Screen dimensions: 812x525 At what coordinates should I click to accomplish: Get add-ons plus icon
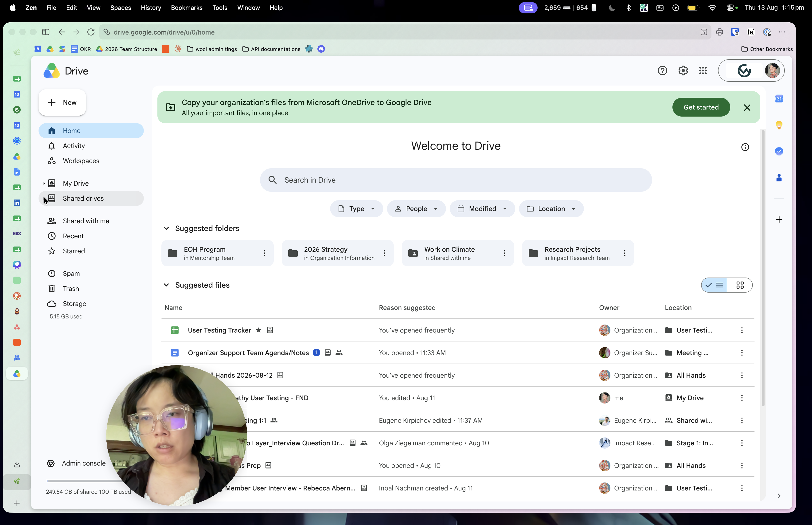(x=779, y=219)
